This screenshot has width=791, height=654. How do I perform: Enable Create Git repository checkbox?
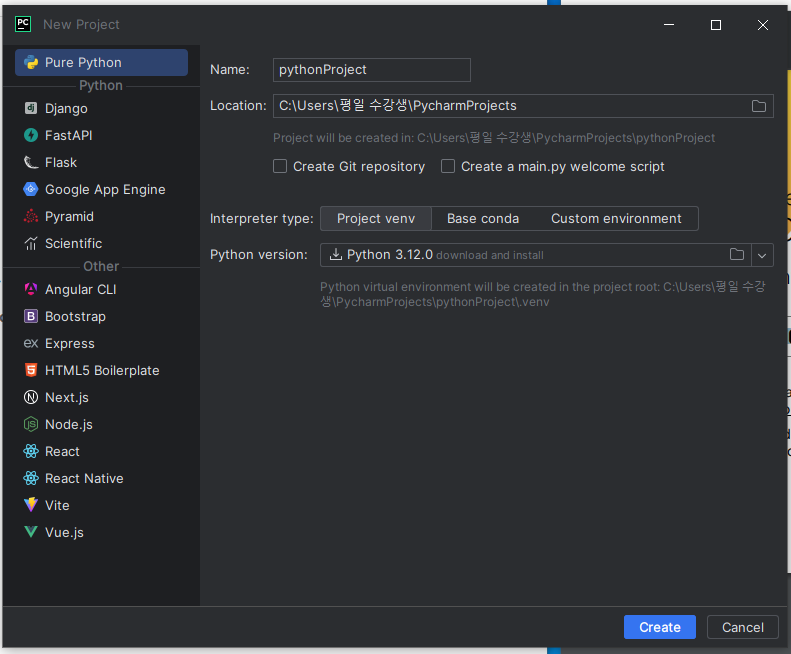click(x=280, y=167)
